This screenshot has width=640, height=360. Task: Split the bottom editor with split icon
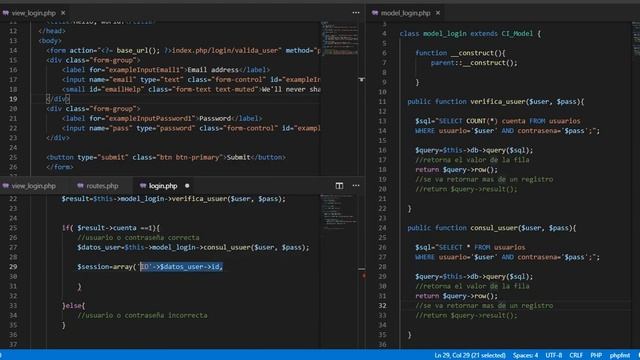(x=339, y=186)
